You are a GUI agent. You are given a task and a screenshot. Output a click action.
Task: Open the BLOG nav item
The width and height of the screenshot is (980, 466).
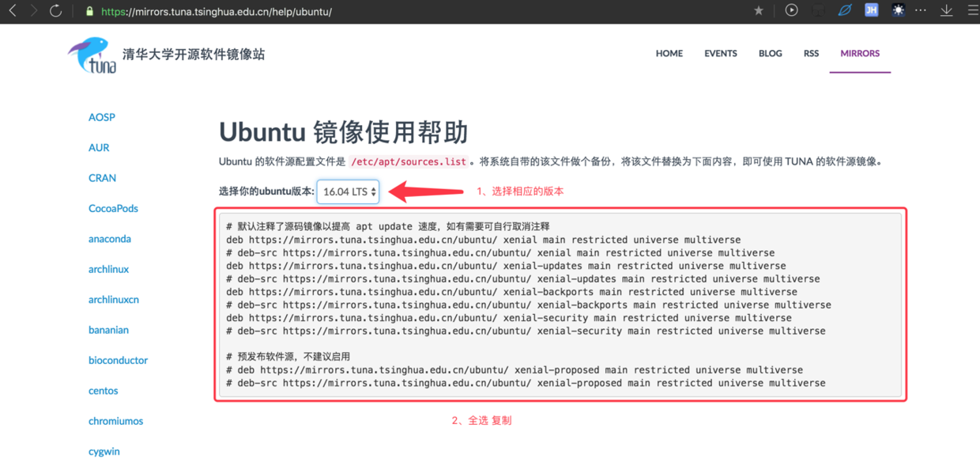coord(770,53)
